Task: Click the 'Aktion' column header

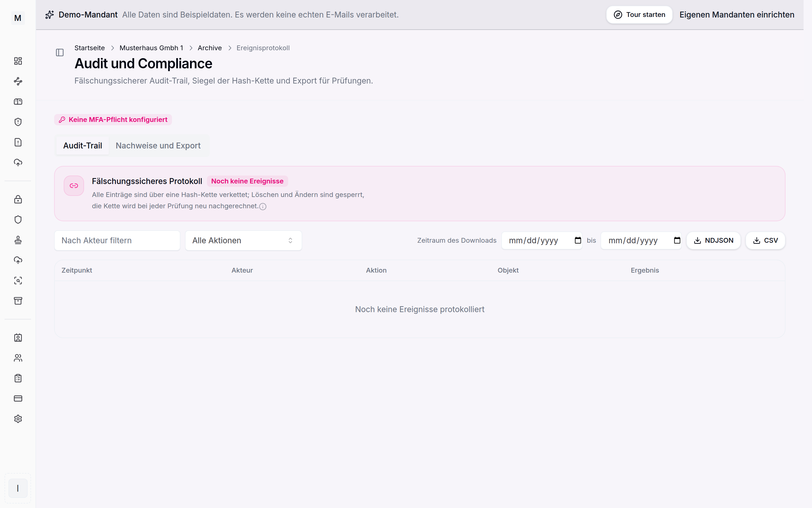Action: (x=376, y=270)
